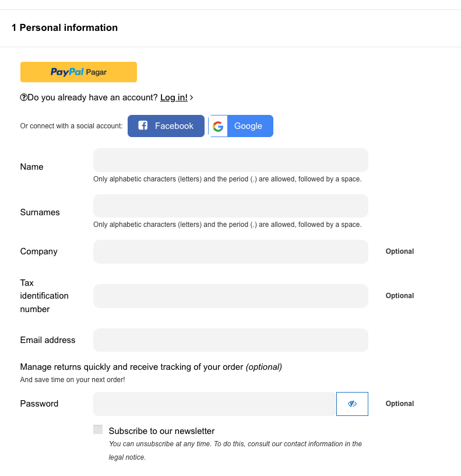This screenshot has height=476, width=461.
Task: Click the 'Password' field label
Action: point(39,404)
